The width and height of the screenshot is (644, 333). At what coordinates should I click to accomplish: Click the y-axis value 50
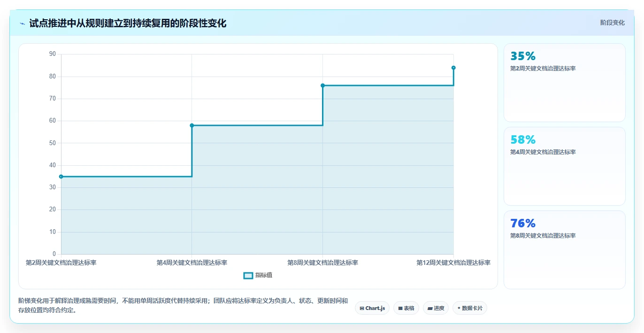point(52,143)
